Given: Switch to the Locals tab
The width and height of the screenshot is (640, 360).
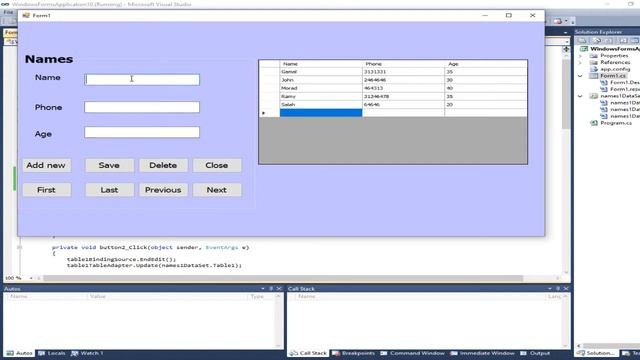Looking at the screenshot, I should tap(52, 353).
